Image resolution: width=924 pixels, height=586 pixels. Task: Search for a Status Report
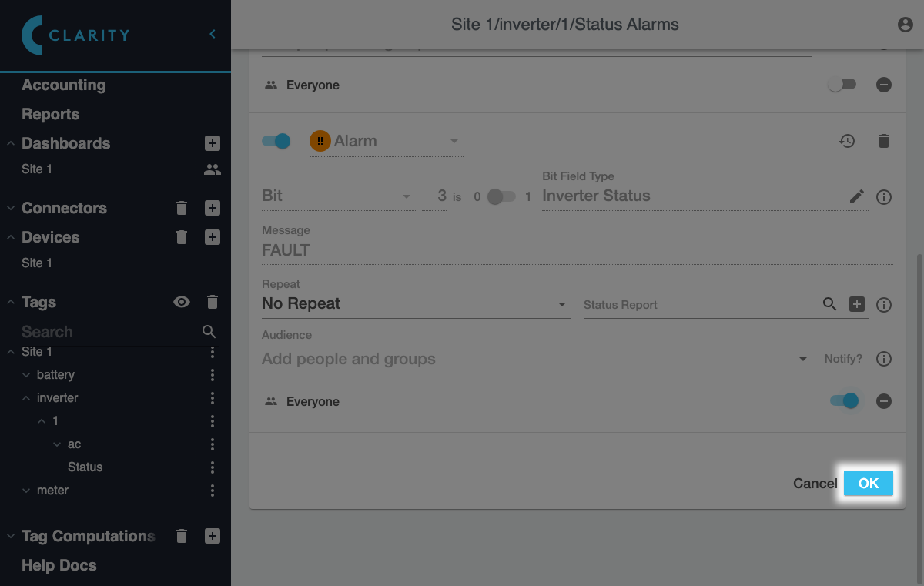coord(829,304)
